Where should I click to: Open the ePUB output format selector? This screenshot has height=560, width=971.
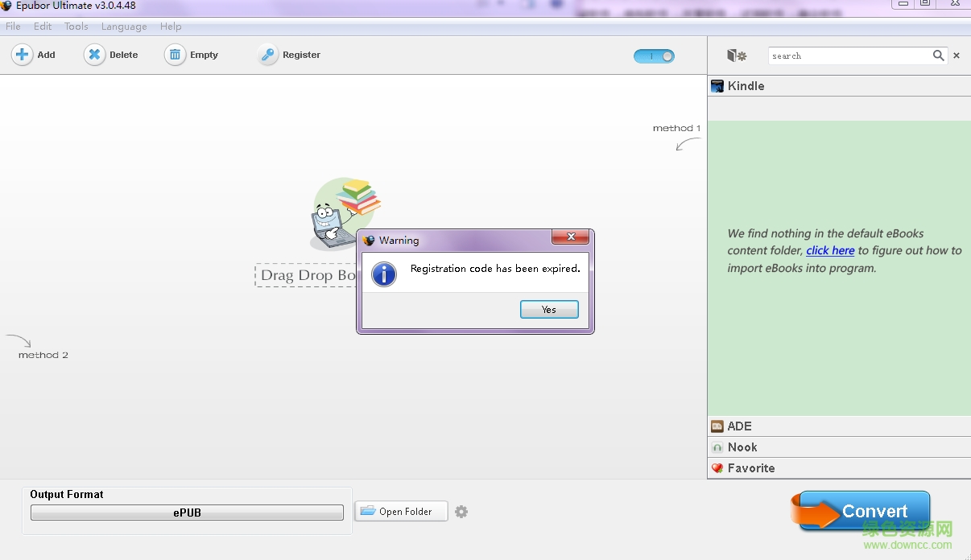186,513
